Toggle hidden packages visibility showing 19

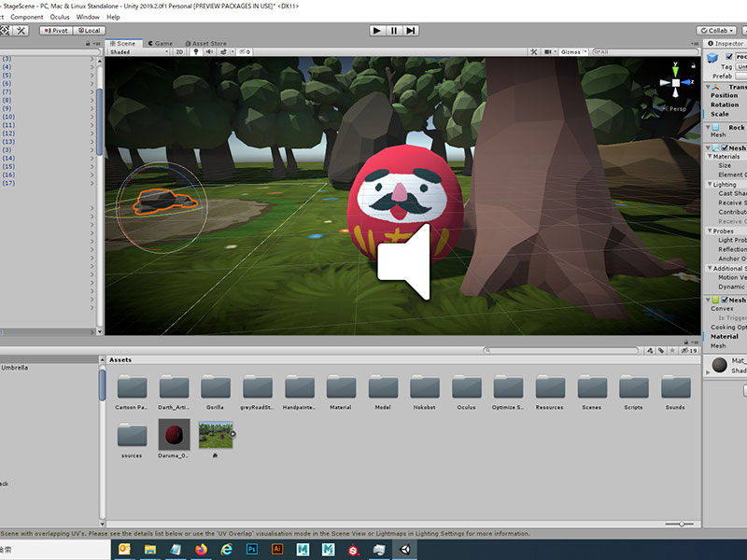(x=689, y=351)
